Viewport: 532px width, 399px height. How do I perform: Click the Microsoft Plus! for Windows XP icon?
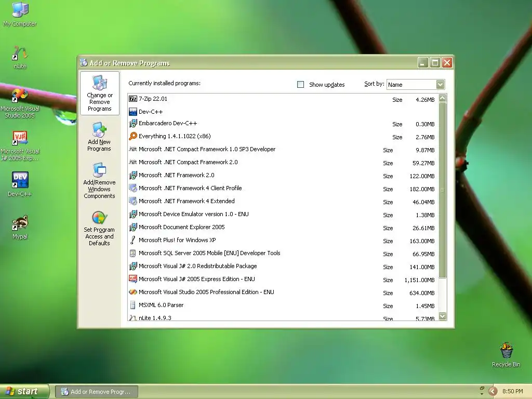(133, 240)
